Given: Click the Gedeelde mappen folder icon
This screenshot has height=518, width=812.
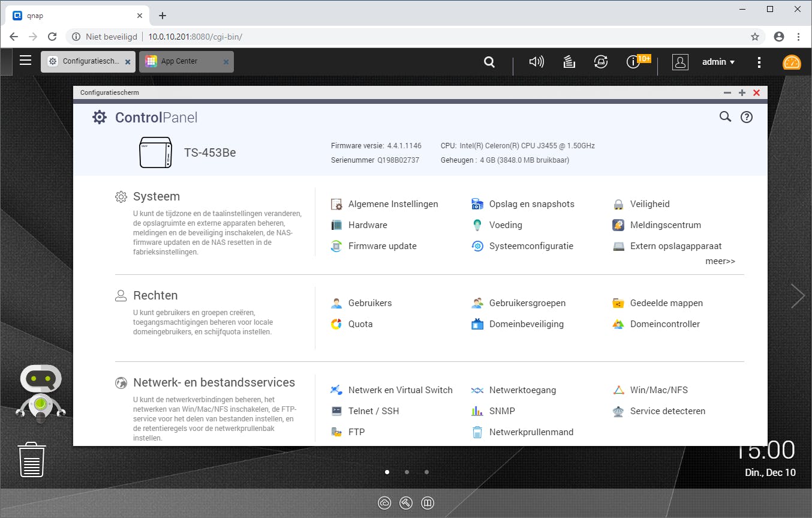Looking at the screenshot, I should (x=618, y=303).
